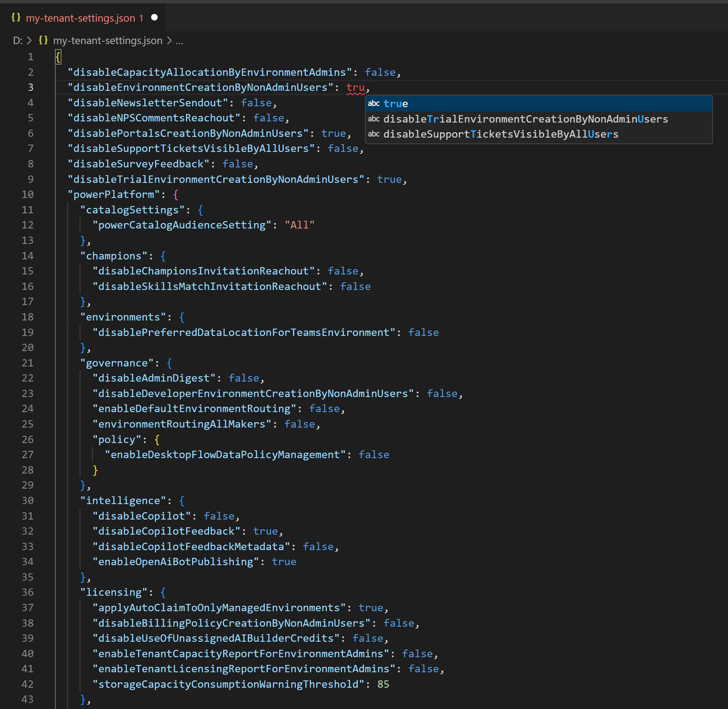The image size is (728, 709).
Task: Click the opening brace after "policy" on line 26
Action: pos(157,440)
